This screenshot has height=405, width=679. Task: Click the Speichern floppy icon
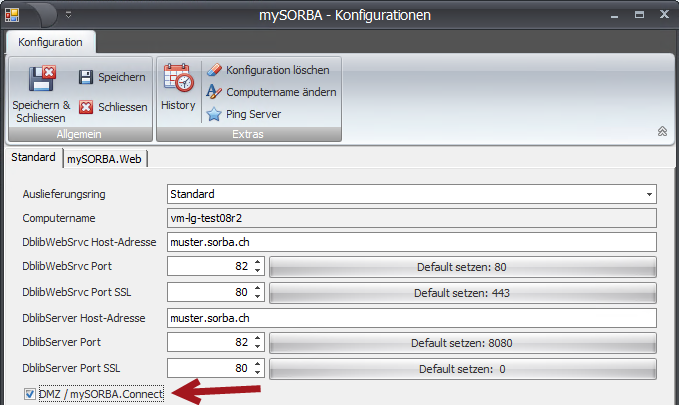[86, 77]
